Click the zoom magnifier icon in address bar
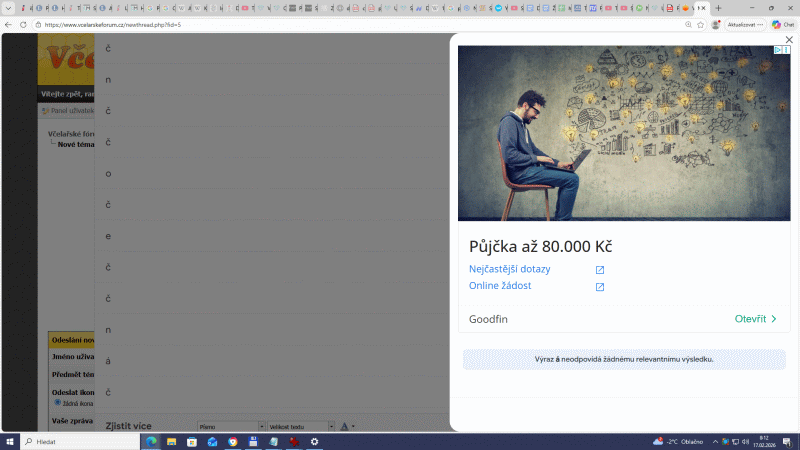Image resolution: width=800 pixels, height=450 pixels. coord(688,24)
